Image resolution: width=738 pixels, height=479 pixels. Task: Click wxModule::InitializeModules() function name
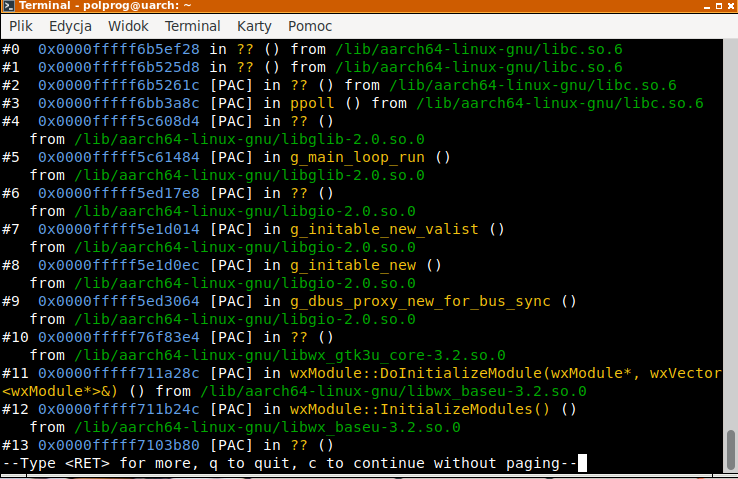pos(420,409)
